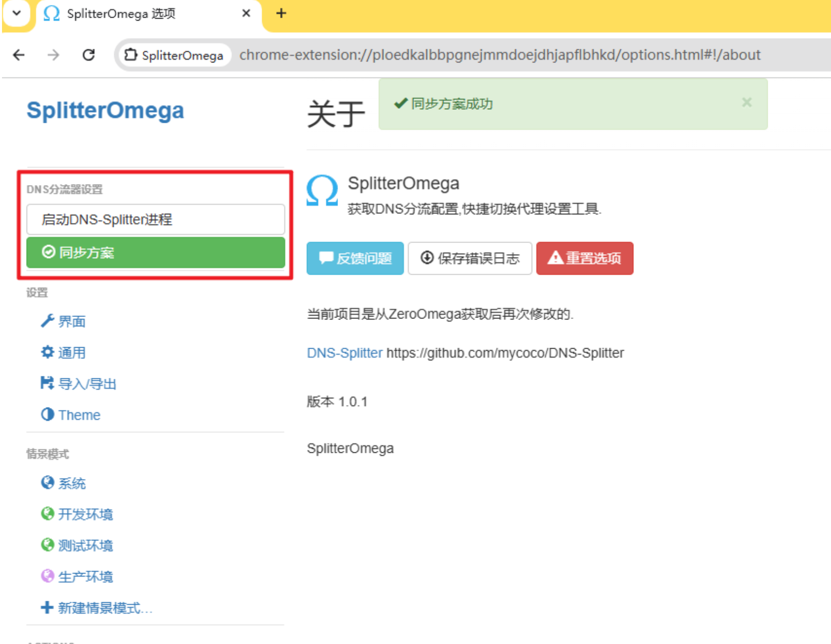Viewport: 831px width, 644px height.
Task: Click the warning triangle icon on 重置选项
Action: [x=555, y=258]
